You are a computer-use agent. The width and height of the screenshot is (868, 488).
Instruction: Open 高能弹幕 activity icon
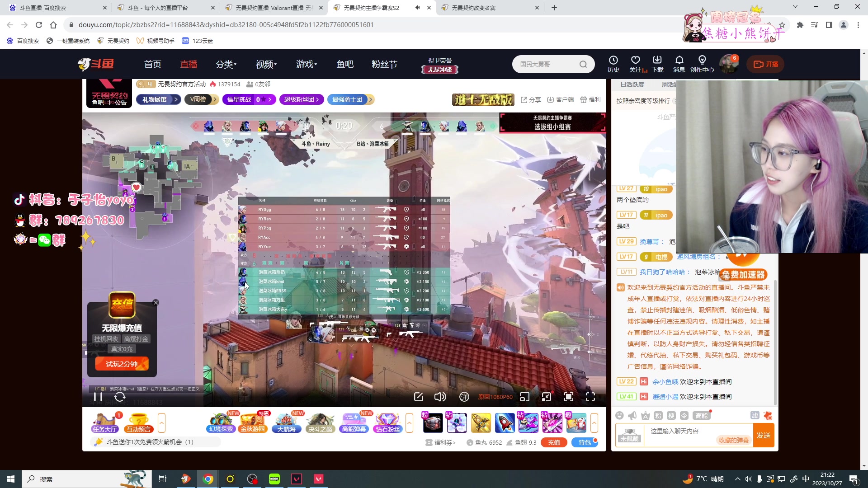354,422
